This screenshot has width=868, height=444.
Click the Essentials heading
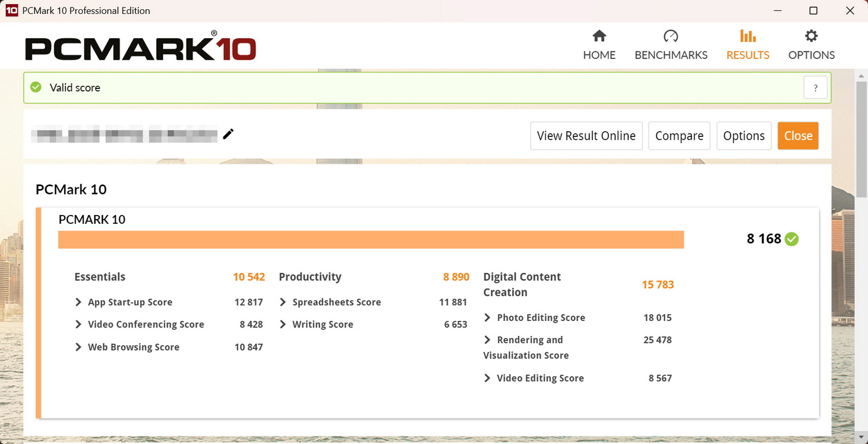100,277
